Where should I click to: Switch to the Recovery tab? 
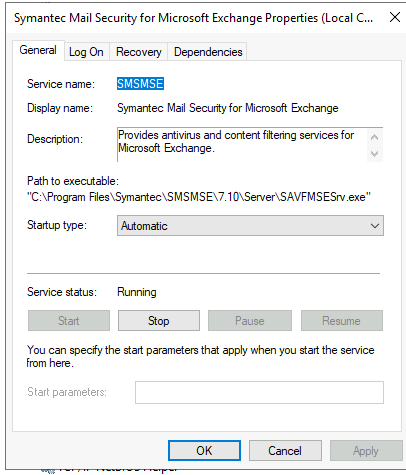click(x=139, y=52)
